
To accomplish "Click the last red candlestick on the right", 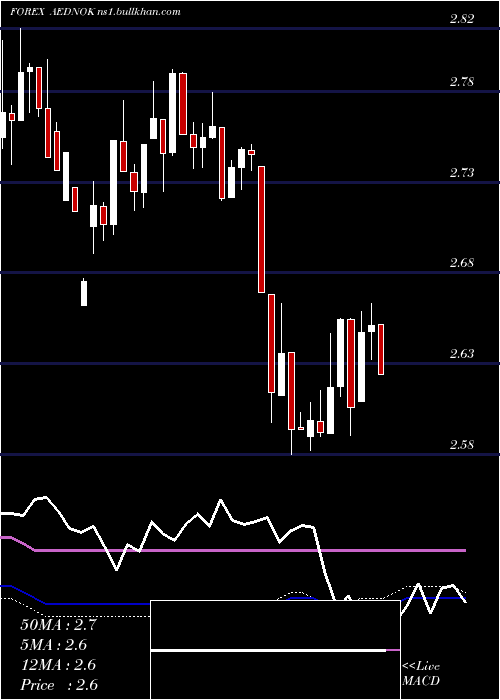I will 381,349.
